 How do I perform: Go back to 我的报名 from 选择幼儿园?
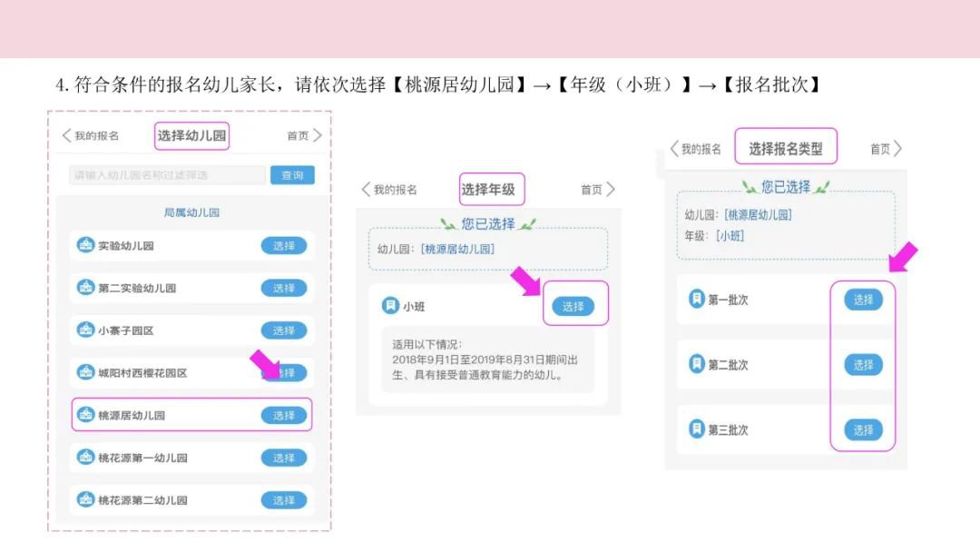pyautogui.click(x=90, y=136)
